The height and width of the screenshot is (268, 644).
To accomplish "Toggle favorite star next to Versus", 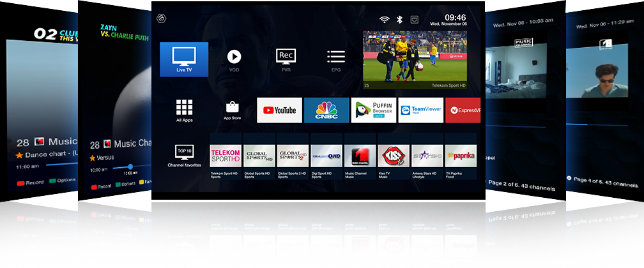I will click(93, 158).
